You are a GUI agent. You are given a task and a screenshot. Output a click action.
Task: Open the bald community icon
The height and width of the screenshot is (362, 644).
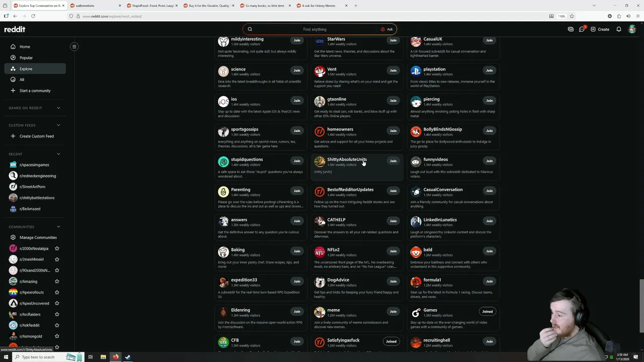click(x=416, y=252)
